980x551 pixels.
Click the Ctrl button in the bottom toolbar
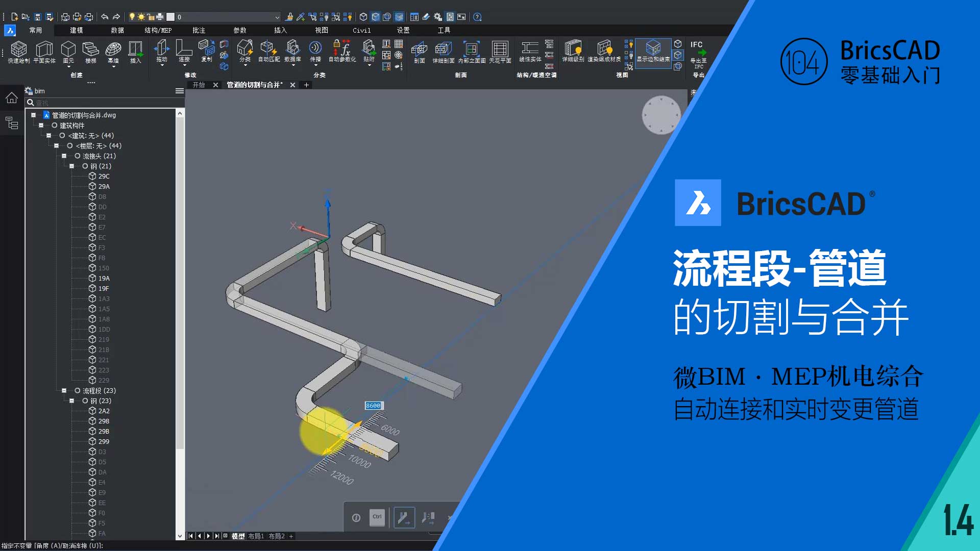(377, 517)
